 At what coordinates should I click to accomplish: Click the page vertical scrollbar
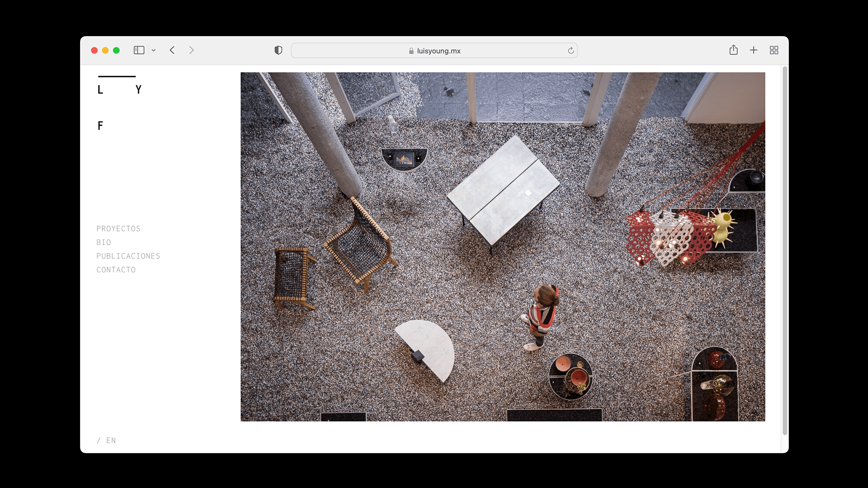coord(785,251)
